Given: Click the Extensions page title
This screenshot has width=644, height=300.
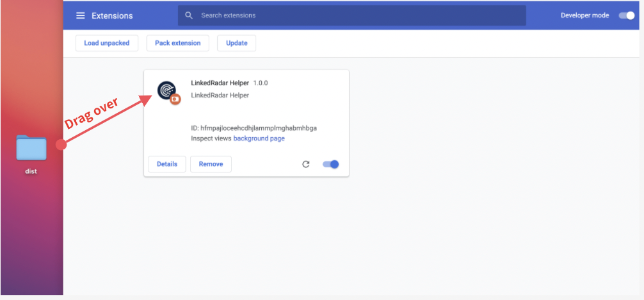Looking at the screenshot, I should tap(112, 15).
